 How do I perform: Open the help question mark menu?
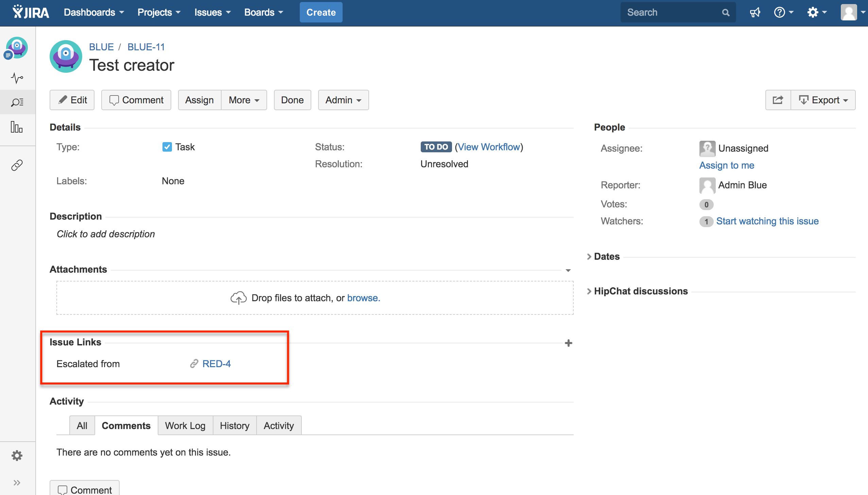point(783,13)
